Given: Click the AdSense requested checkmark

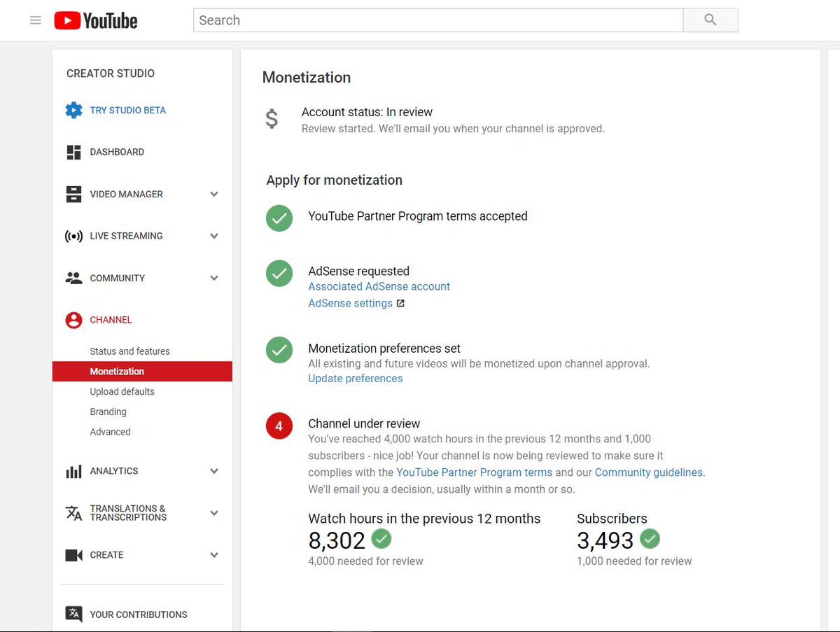Looking at the screenshot, I should (279, 274).
